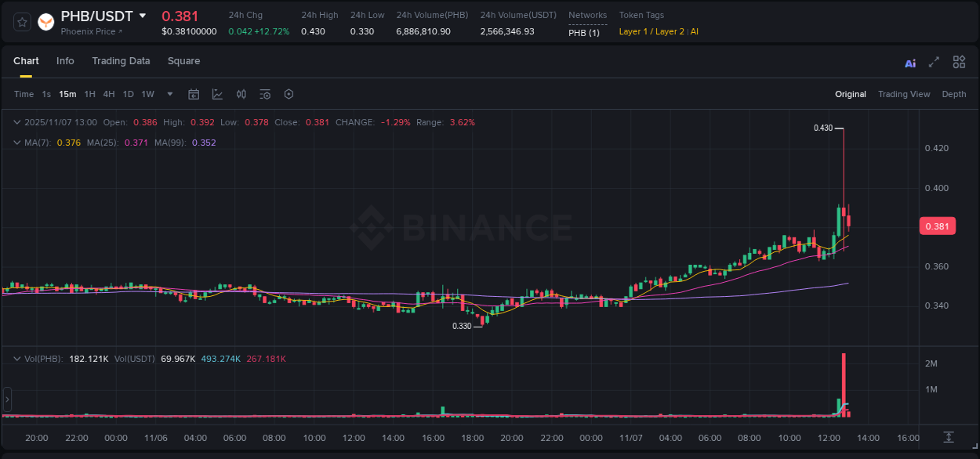Collapse the Vol(PHB) volume row

(17, 358)
